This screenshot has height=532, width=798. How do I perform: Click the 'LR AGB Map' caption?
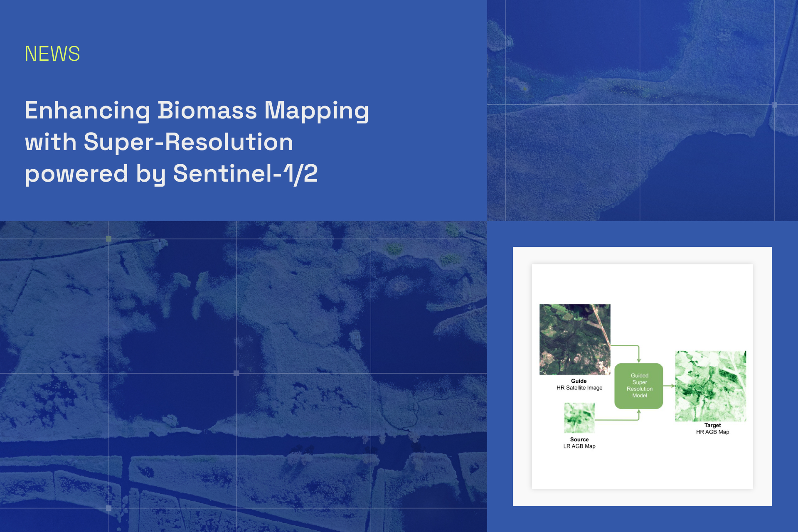pos(579,446)
